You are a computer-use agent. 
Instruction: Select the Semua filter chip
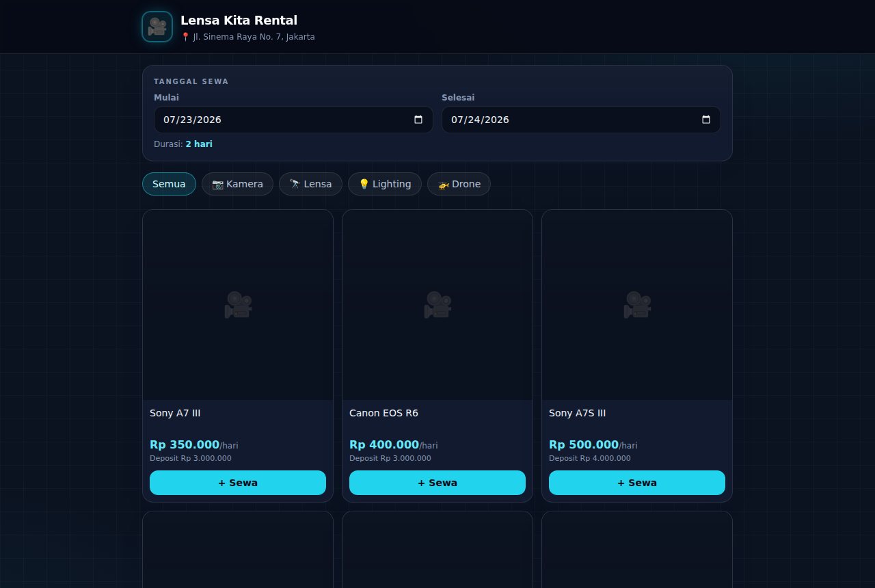point(169,184)
